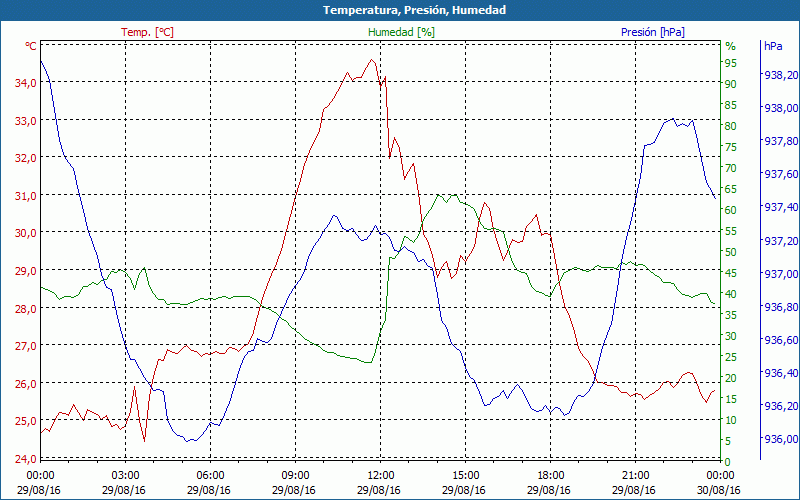Click temperature axis value 32,0
This screenshot has width=800, height=500.
tap(25, 158)
